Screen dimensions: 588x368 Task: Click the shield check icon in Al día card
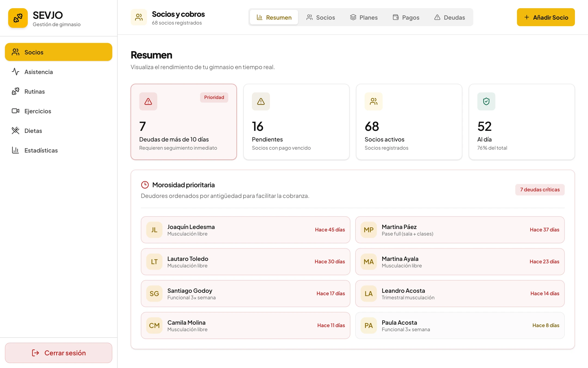[x=486, y=101]
